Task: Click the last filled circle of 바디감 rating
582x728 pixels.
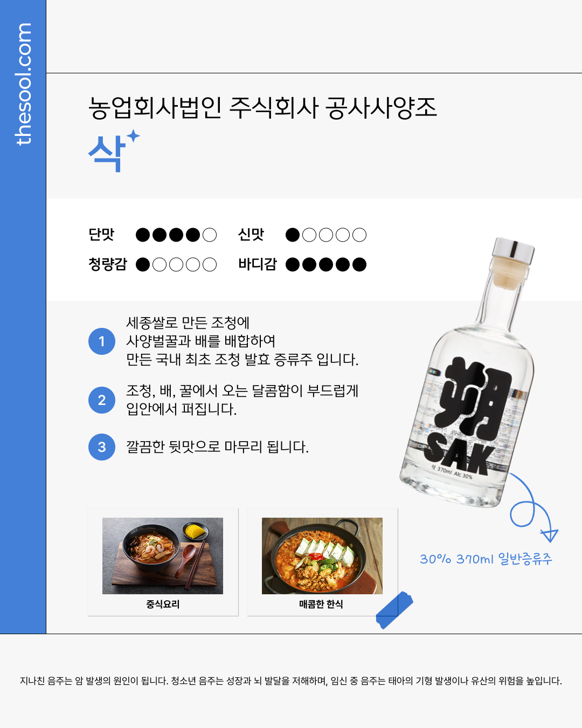Action: pyautogui.click(x=359, y=264)
